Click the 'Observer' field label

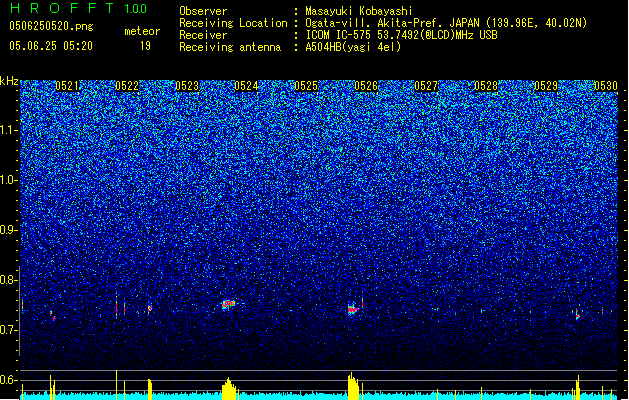pos(203,11)
